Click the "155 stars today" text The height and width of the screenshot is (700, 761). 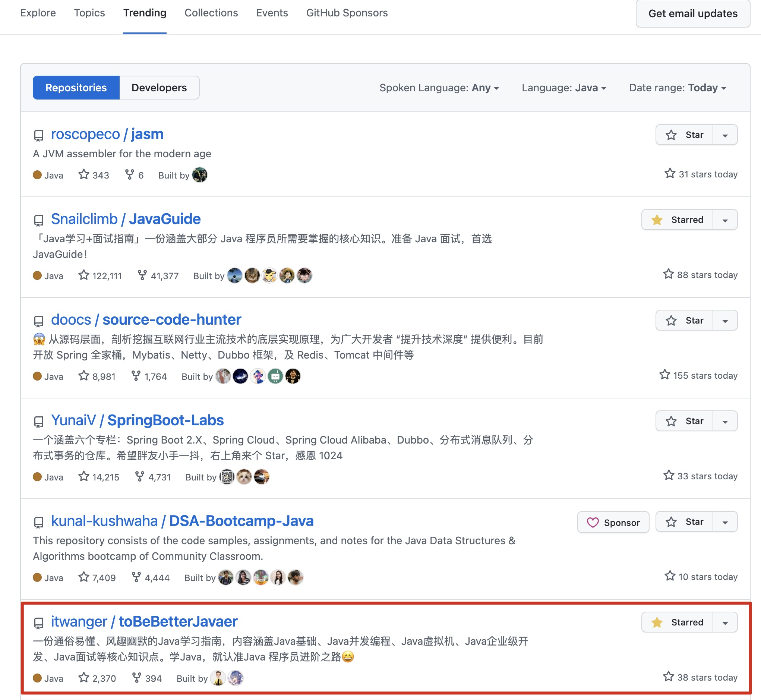pos(705,375)
